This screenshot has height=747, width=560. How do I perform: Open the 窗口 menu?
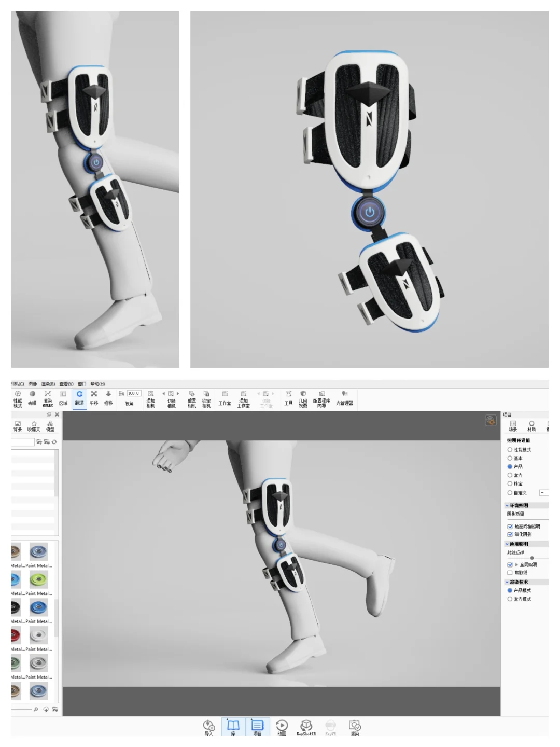tap(82, 384)
